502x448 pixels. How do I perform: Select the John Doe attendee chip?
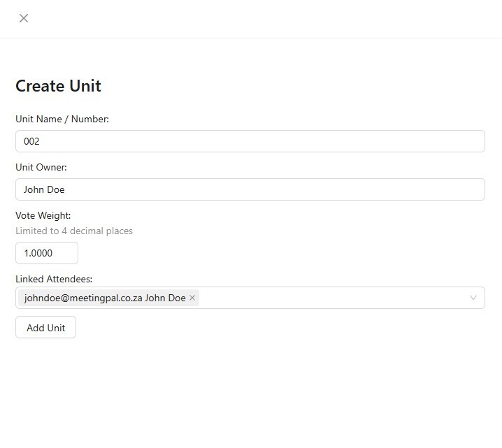pyautogui.click(x=105, y=298)
